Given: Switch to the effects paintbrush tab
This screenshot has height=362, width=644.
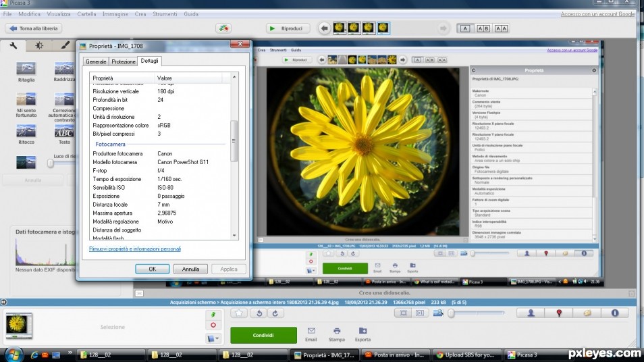Looking at the screenshot, I should [x=65, y=46].
